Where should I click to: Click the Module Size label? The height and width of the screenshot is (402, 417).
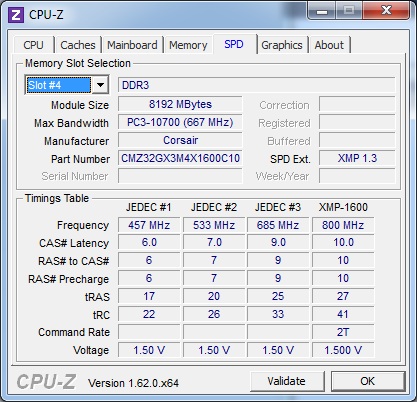(80, 105)
